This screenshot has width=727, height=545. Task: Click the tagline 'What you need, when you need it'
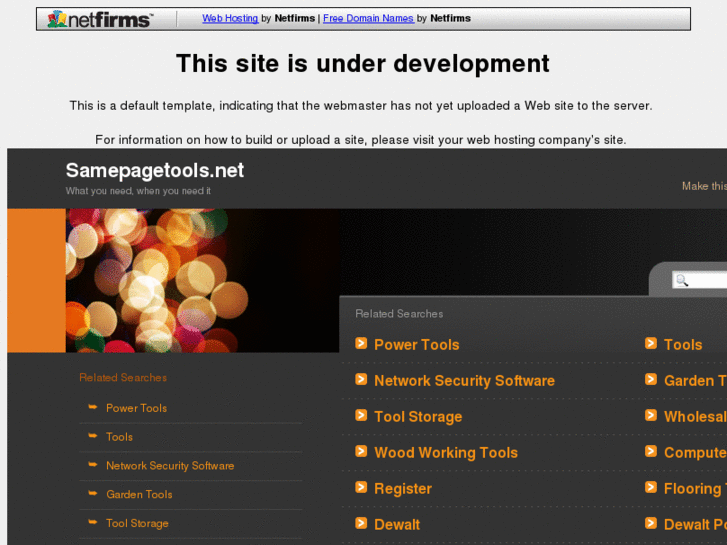138,191
